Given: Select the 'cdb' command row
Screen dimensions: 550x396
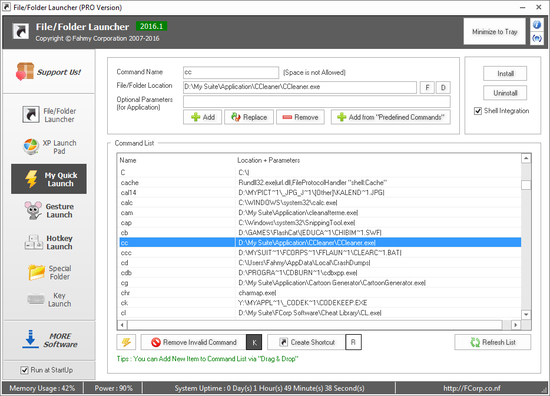Looking at the screenshot, I should (x=320, y=273).
